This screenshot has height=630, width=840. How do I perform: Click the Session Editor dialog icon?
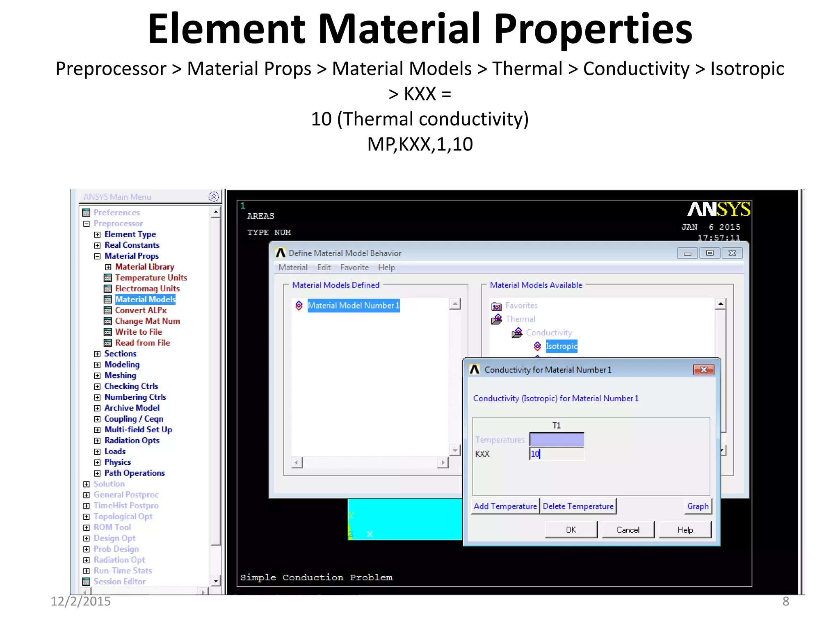pos(86,582)
